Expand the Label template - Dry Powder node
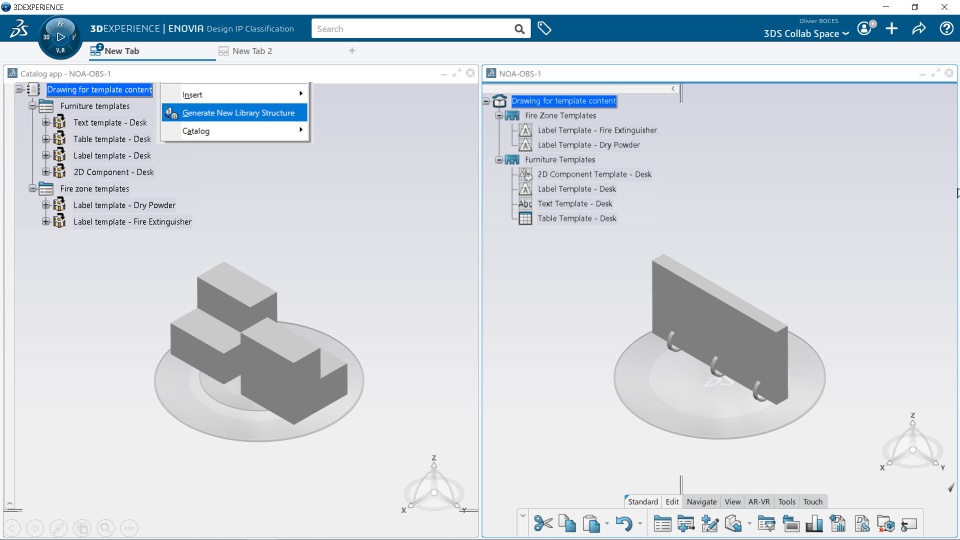The image size is (960, 540). 46,205
